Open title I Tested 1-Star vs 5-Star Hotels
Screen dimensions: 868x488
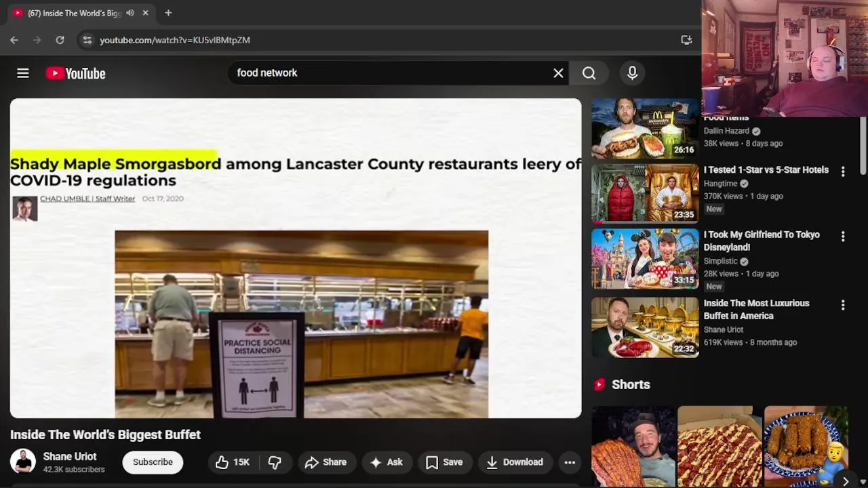(x=766, y=170)
